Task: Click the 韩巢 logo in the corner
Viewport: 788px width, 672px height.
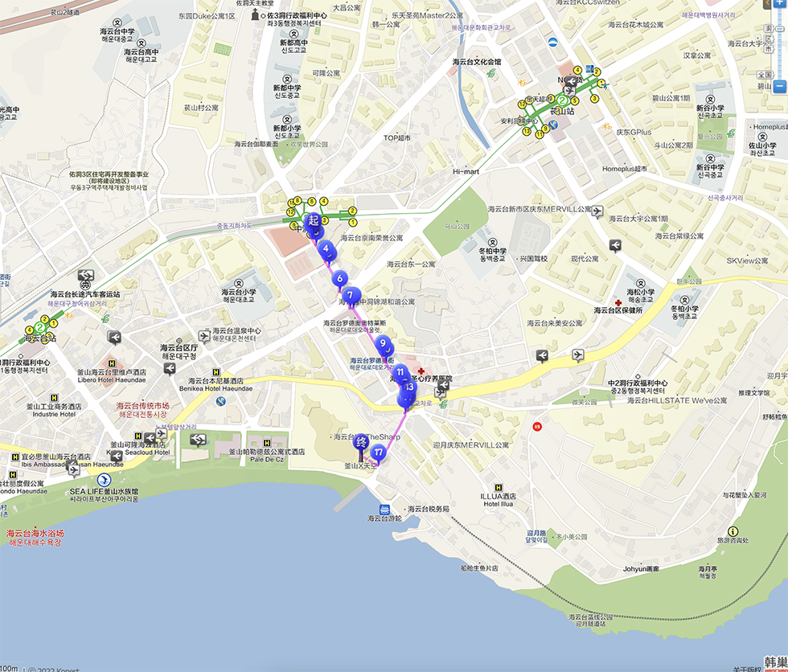Action: pos(775,662)
